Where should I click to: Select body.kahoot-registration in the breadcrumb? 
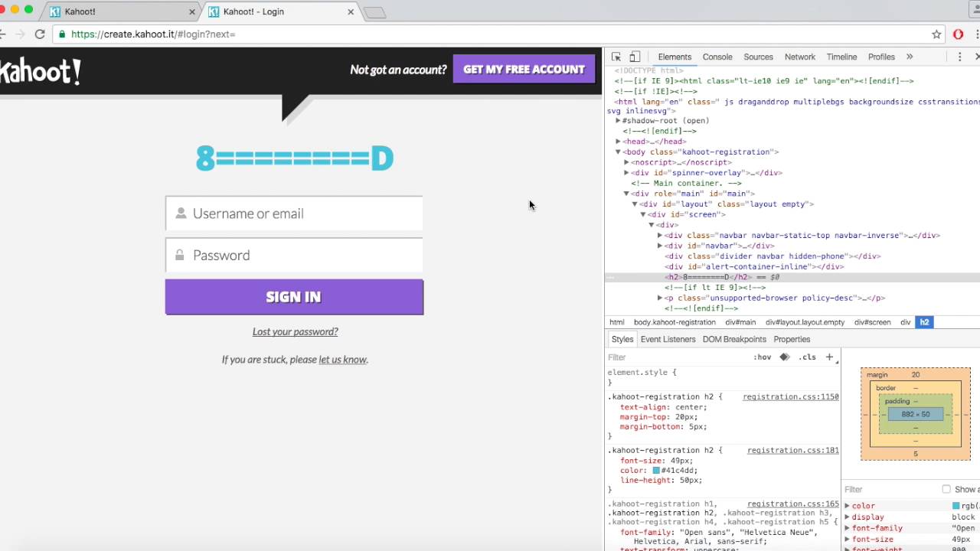675,322
